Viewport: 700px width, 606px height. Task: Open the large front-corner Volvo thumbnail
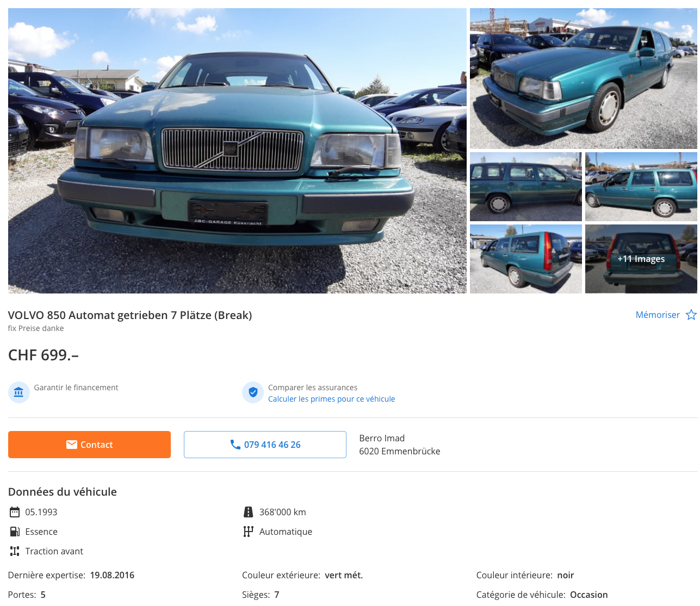click(x=584, y=78)
